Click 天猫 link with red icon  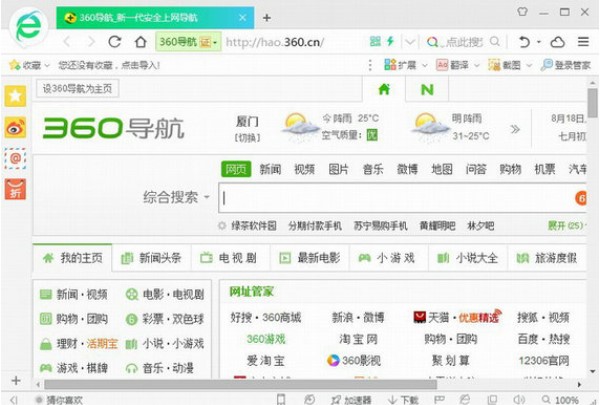click(x=431, y=317)
